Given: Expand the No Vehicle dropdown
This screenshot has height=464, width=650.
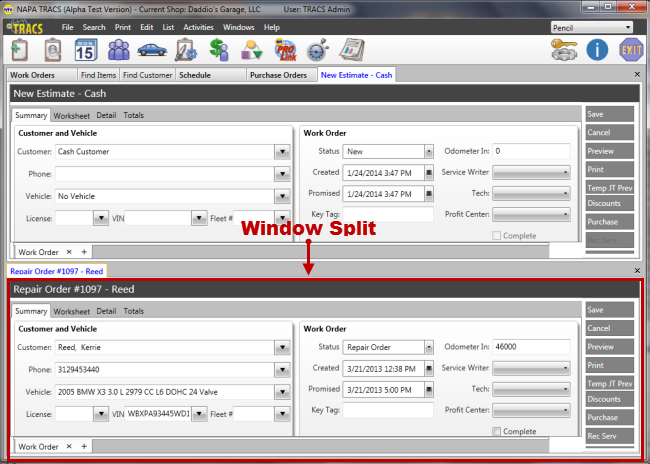Looking at the screenshot, I should coord(282,196).
